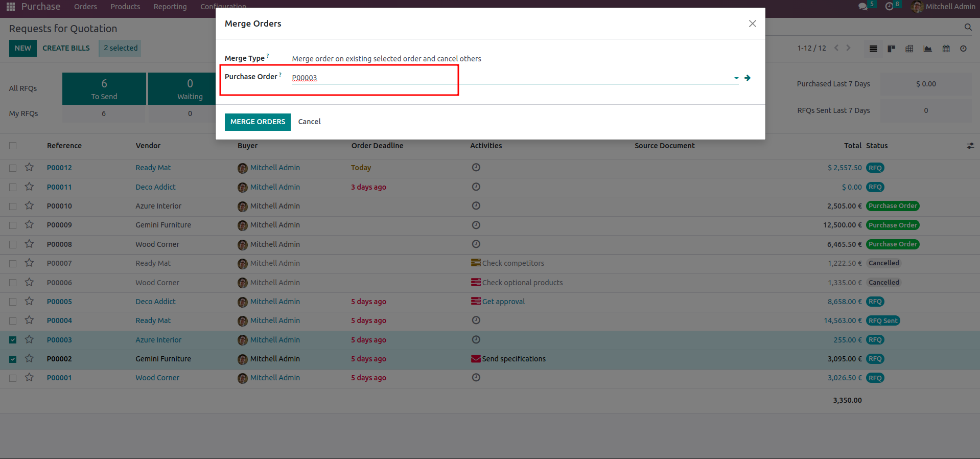Switch to activity view clock icon

(963, 49)
